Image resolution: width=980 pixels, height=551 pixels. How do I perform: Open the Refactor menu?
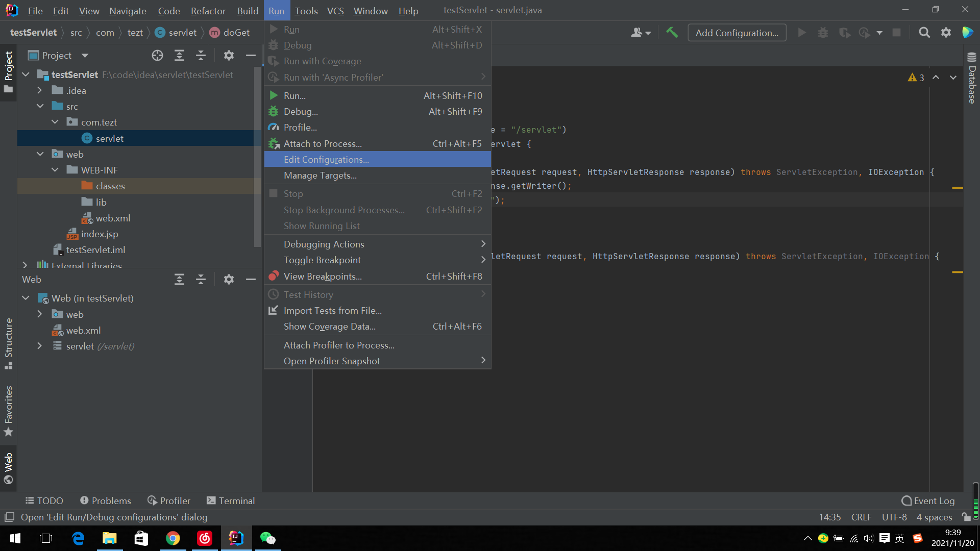click(x=208, y=11)
